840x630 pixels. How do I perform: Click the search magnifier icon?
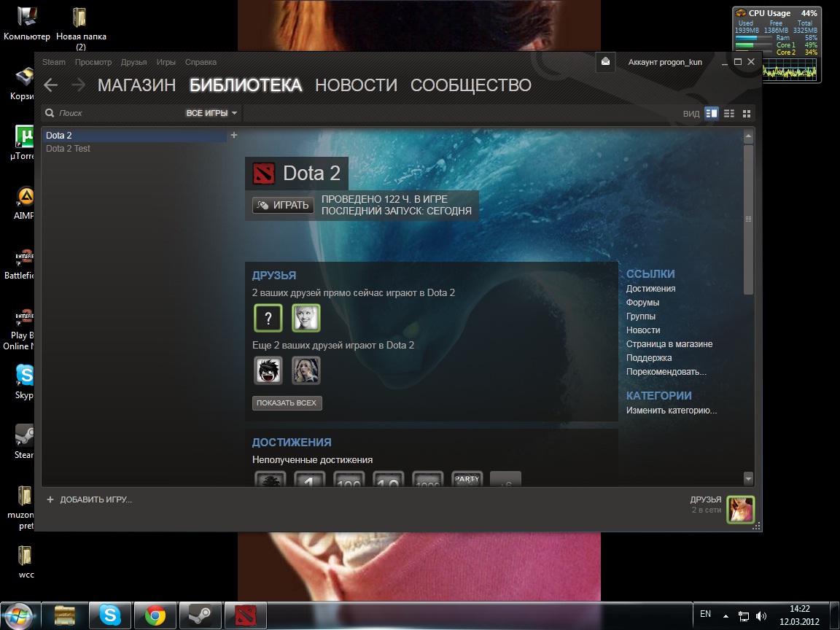[50, 113]
